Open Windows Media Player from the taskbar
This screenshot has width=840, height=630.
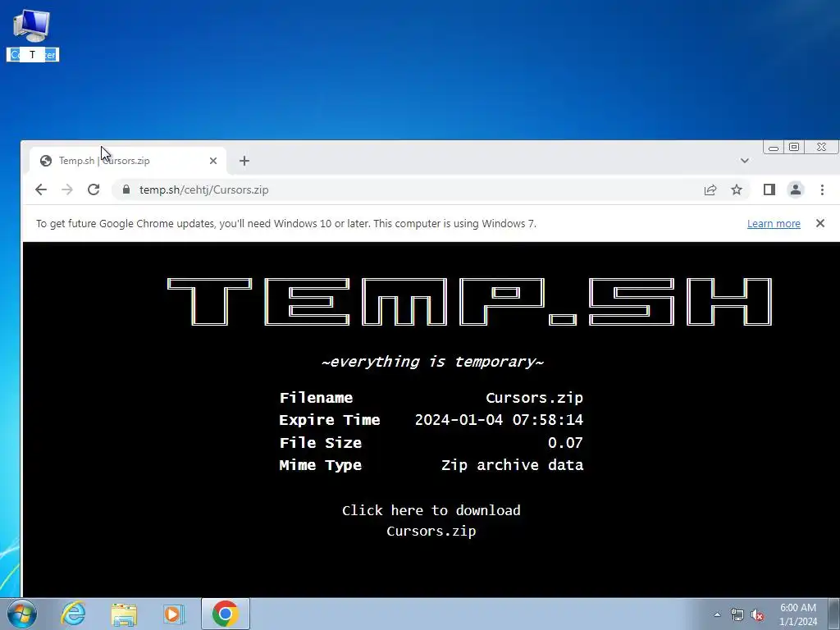tap(173, 614)
